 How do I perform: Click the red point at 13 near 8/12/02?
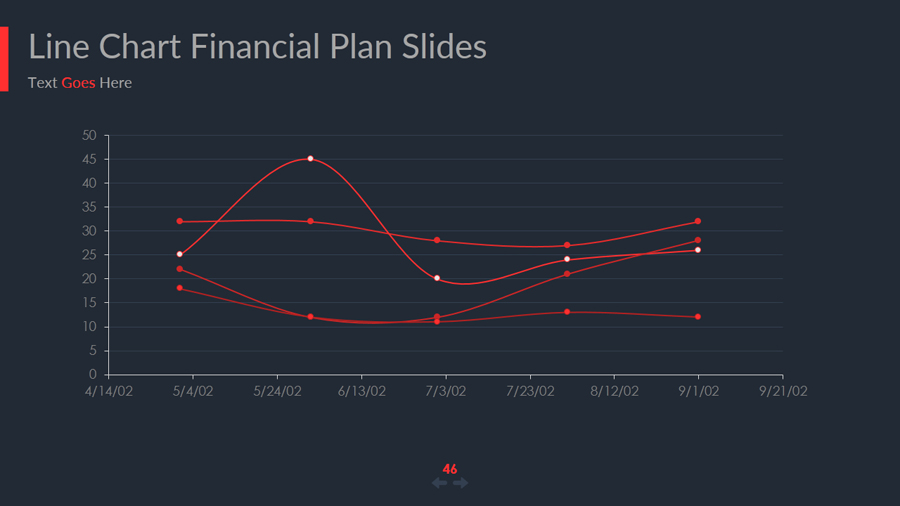(x=567, y=312)
